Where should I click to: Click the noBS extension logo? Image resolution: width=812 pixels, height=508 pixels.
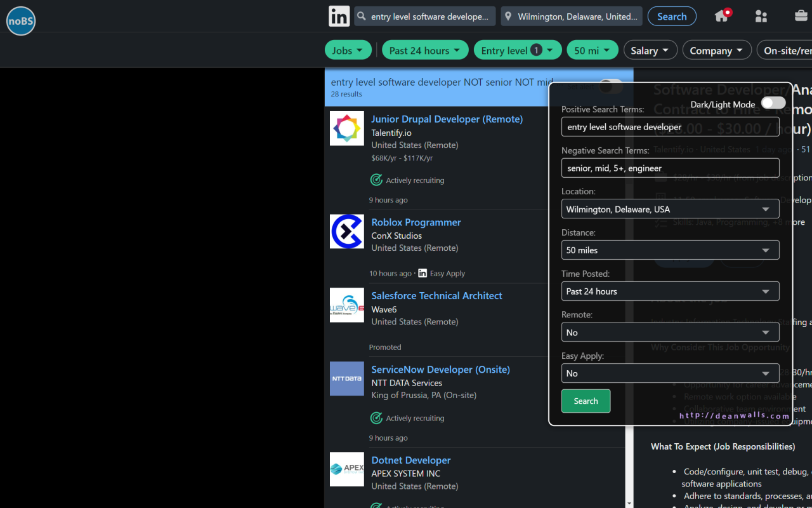(21, 21)
